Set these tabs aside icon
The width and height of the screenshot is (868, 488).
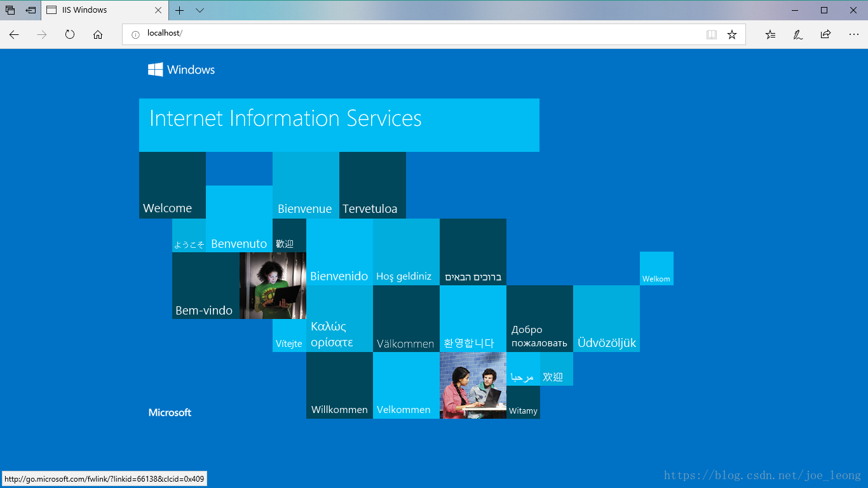click(31, 10)
